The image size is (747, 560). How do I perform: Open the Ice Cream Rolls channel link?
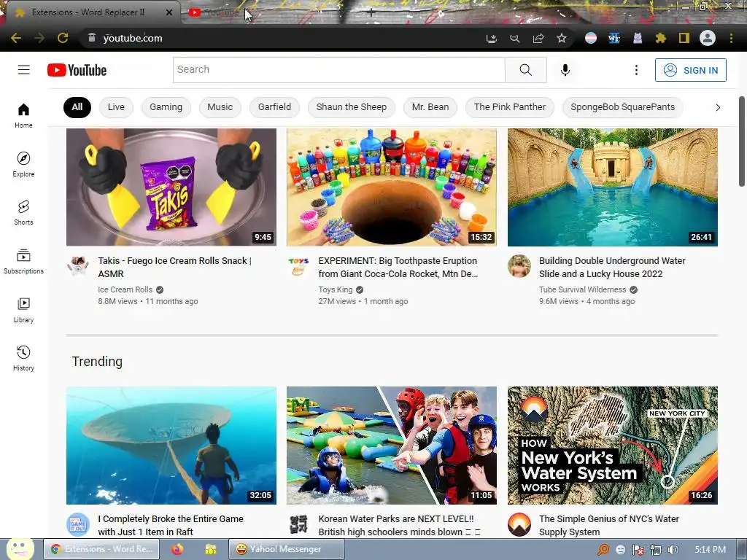125,289
